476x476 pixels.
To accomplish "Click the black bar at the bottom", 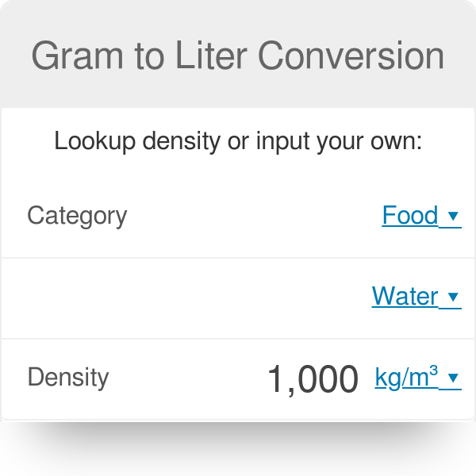I will point(238,449).
